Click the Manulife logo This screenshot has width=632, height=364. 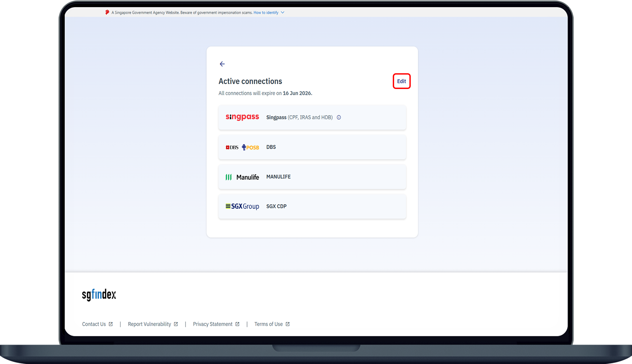click(x=242, y=177)
